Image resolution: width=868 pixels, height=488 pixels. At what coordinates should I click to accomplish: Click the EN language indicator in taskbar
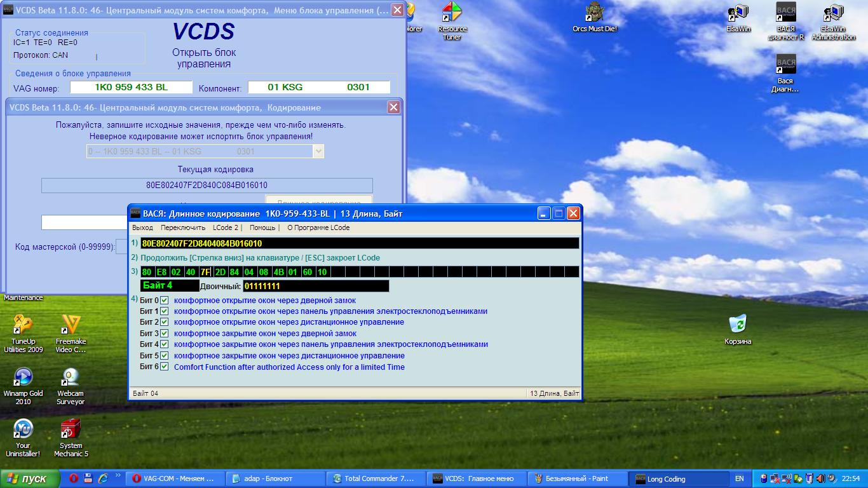pos(740,478)
